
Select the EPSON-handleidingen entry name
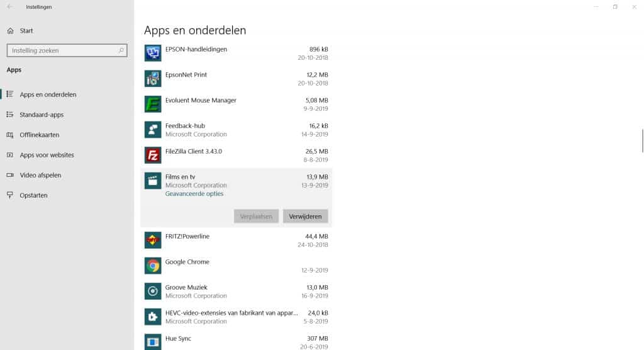coord(196,49)
